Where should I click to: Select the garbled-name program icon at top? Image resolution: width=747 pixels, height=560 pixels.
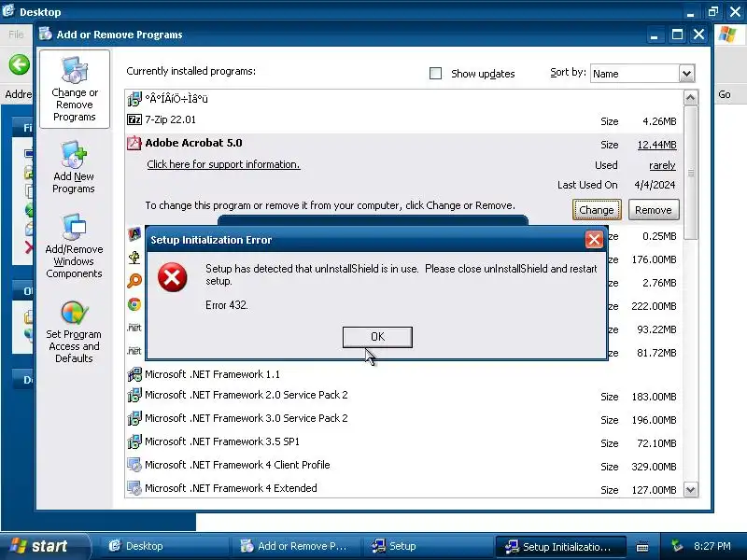pos(134,99)
